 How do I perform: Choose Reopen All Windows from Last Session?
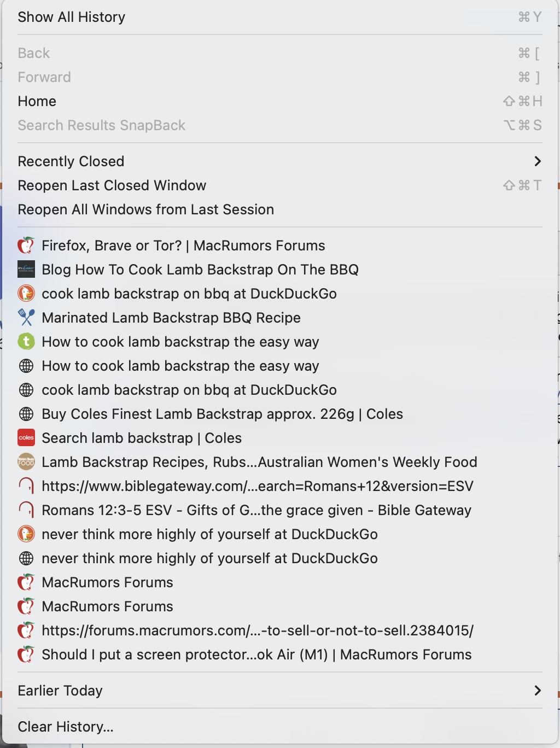click(280, 209)
